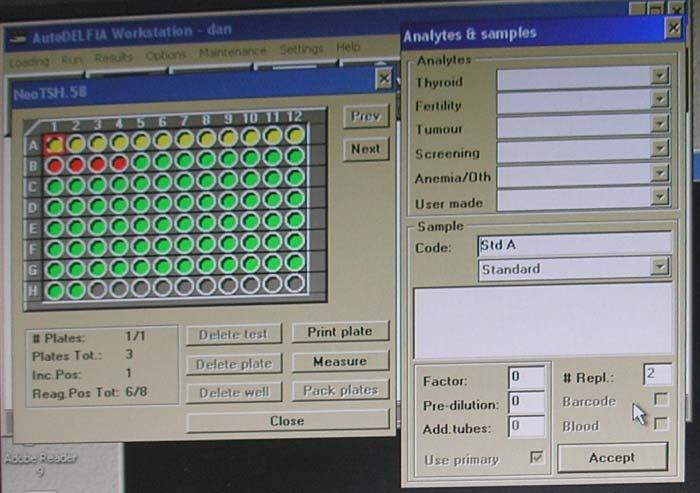Viewport: 700px width, 493px height.
Task: Expand the Standard sample type dropdown
Action: 659,267
